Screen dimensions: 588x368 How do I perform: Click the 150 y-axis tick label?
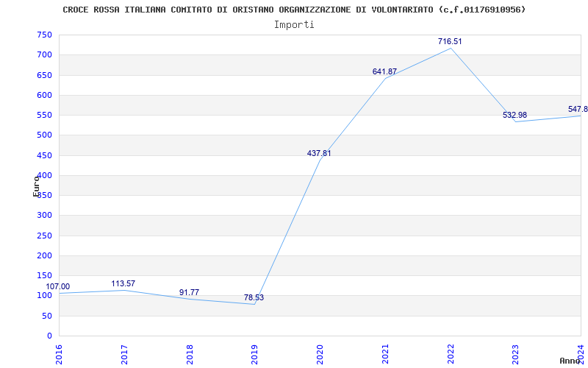pyautogui.click(x=45, y=275)
